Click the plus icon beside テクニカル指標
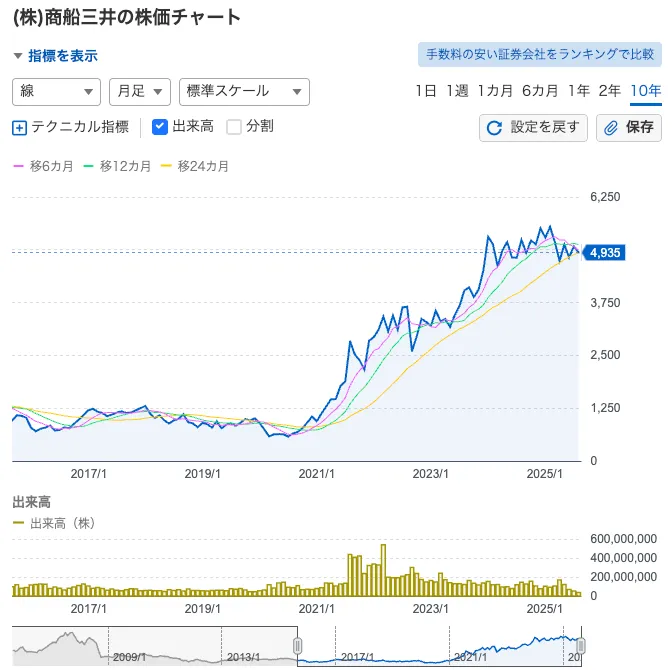This screenshot has width=672, height=670. (x=19, y=128)
